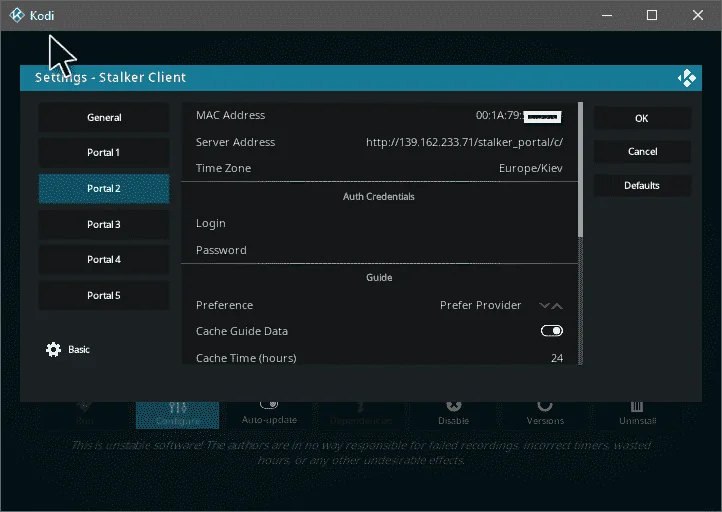722x512 pixels.
Task: Select the Portal 5 tab
Action: click(104, 296)
